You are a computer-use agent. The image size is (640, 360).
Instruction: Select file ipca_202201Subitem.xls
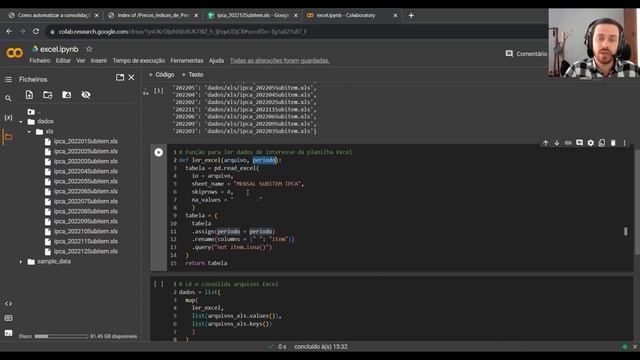tap(85, 141)
